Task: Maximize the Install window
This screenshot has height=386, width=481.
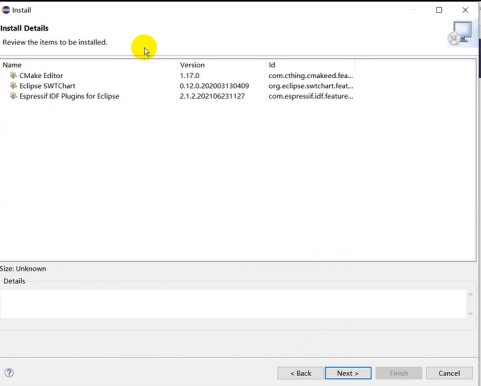Action: click(439, 10)
